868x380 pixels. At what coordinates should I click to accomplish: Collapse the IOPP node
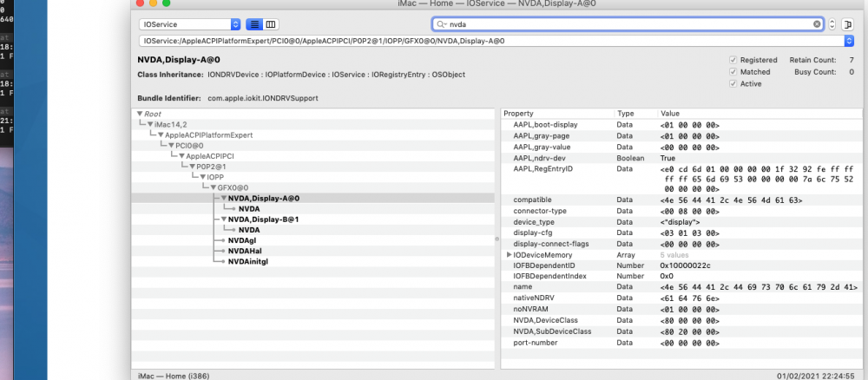click(202, 177)
